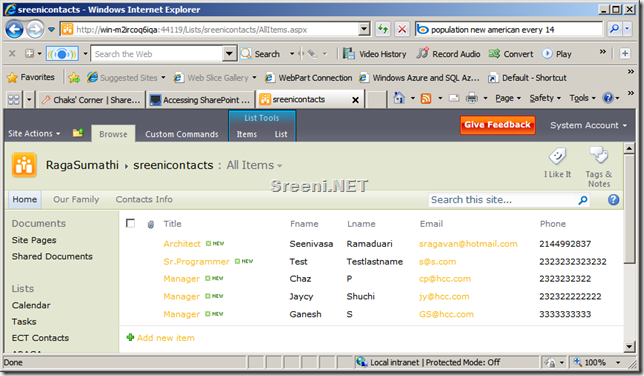Click the Navigate Up folder icon
The height and width of the screenshot is (376, 644).
click(x=78, y=133)
